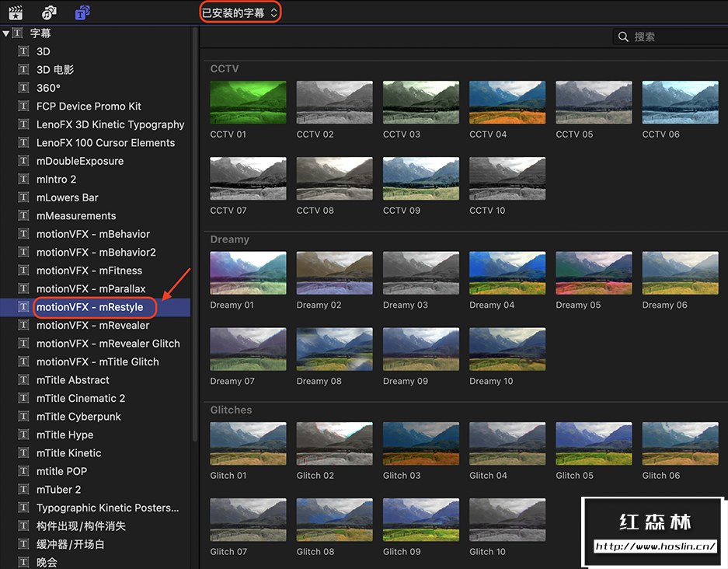Click the sidebar vertical scrollbar

click(x=195, y=235)
